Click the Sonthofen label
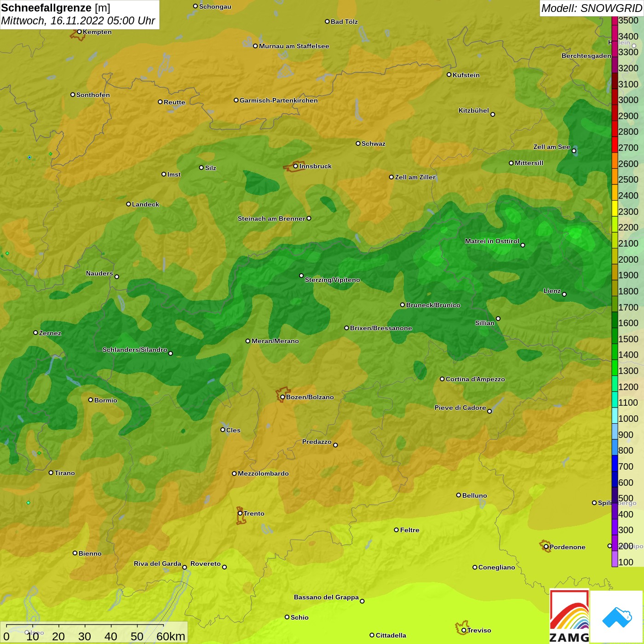 93,95
